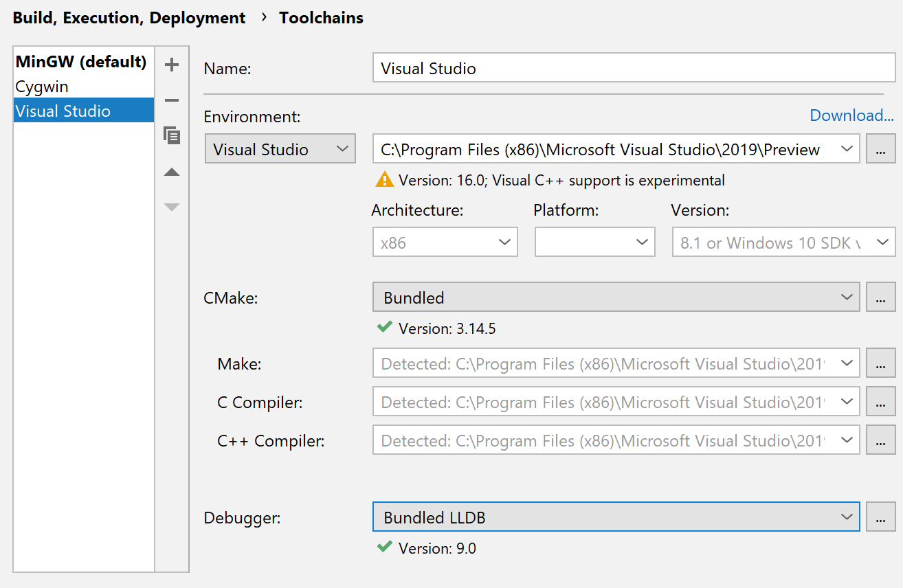The width and height of the screenshot is (903, 588).
Task: Open the Debugger Bundled LLDB dropdown
Action: (x=616, y=517)
